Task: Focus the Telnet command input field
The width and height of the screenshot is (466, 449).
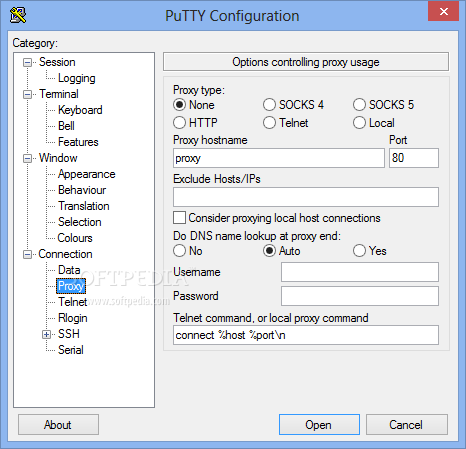Action: pyautogui.click(x=306, y=335)
